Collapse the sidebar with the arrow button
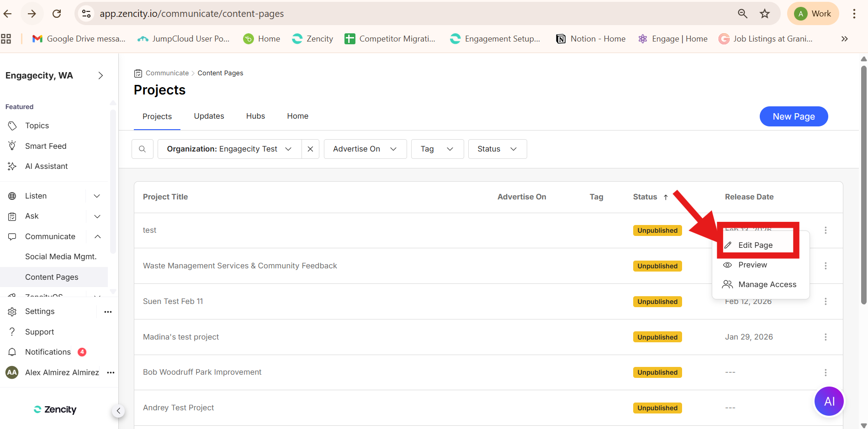The height and width of the screenshot is (429, 868). pos(118,411)
